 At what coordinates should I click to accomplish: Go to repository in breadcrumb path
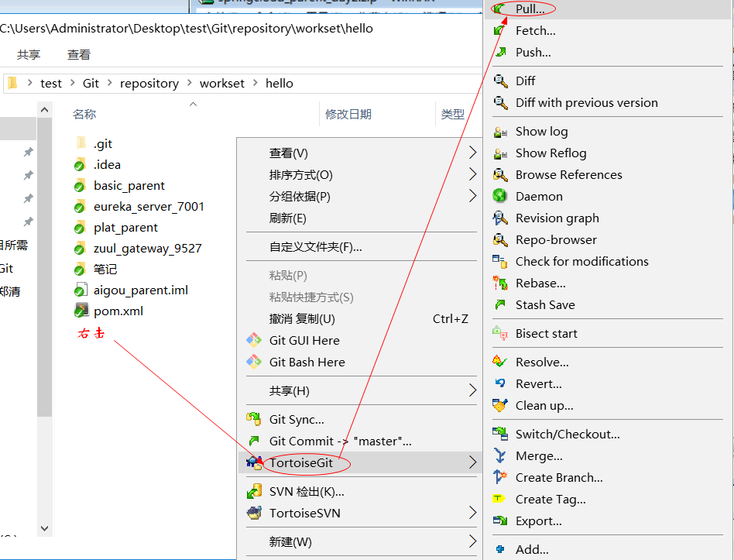point(149,84)
